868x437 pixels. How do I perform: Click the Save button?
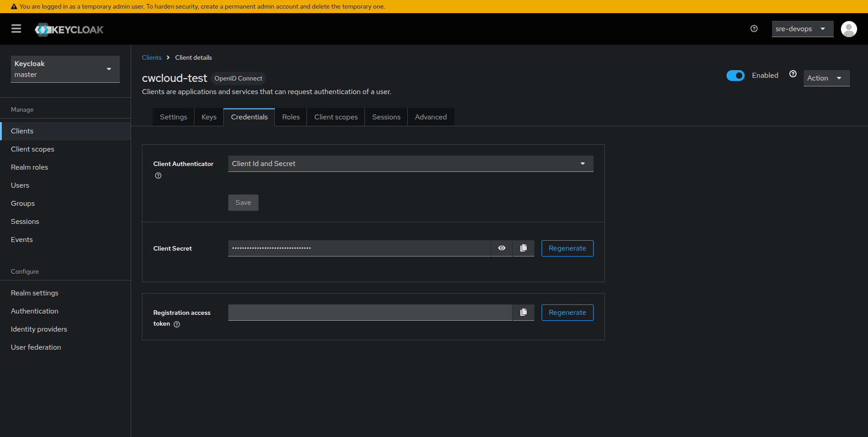[x=243, y=203]
